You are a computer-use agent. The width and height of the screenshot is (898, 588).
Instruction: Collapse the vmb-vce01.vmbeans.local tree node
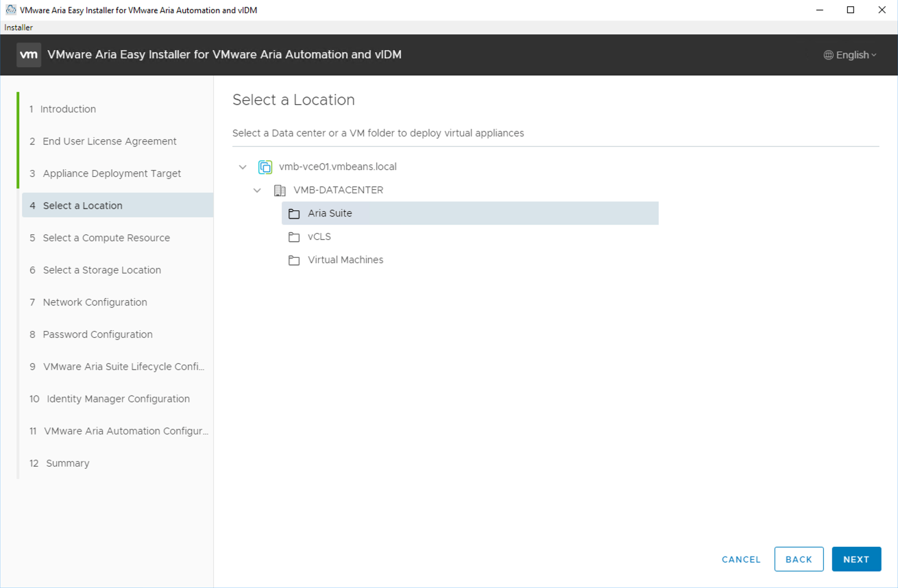click(243, 167)
